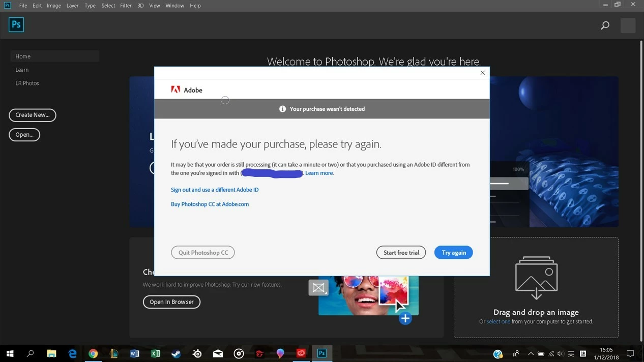Open the Edit menu

click(x=37, y=6)
